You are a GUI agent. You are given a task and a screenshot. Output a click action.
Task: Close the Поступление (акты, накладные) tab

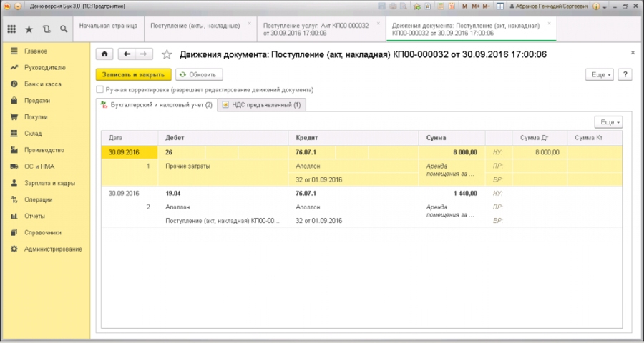tap(250, 24)
